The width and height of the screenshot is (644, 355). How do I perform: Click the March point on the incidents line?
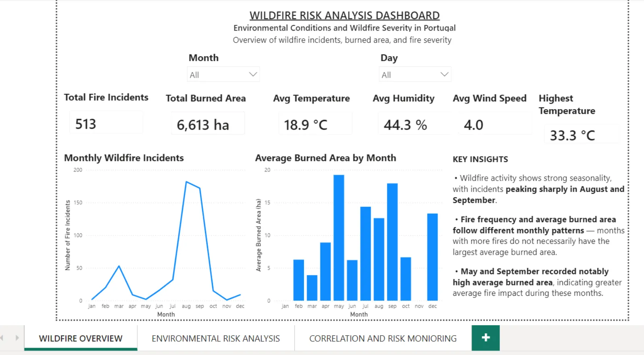pos(119,266)
